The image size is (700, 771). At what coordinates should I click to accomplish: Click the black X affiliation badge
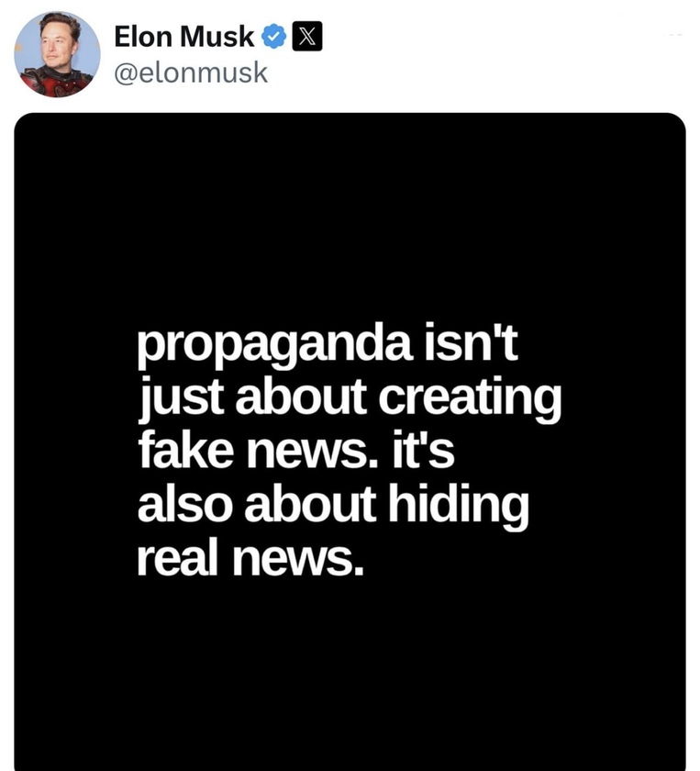point(307,37)
